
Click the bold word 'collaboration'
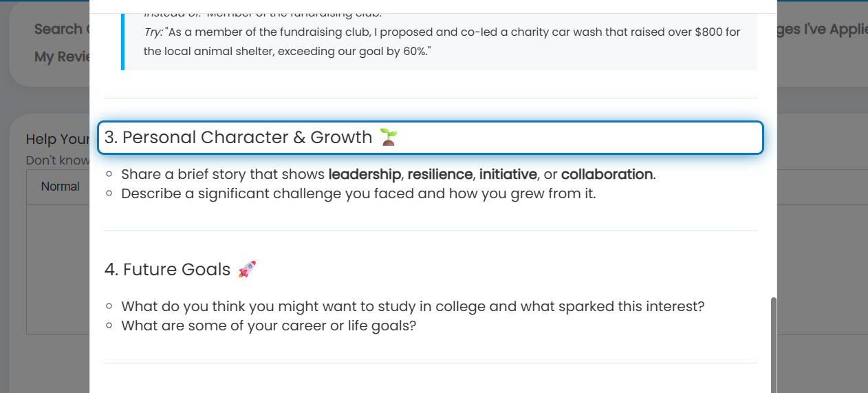coord(607,174)
